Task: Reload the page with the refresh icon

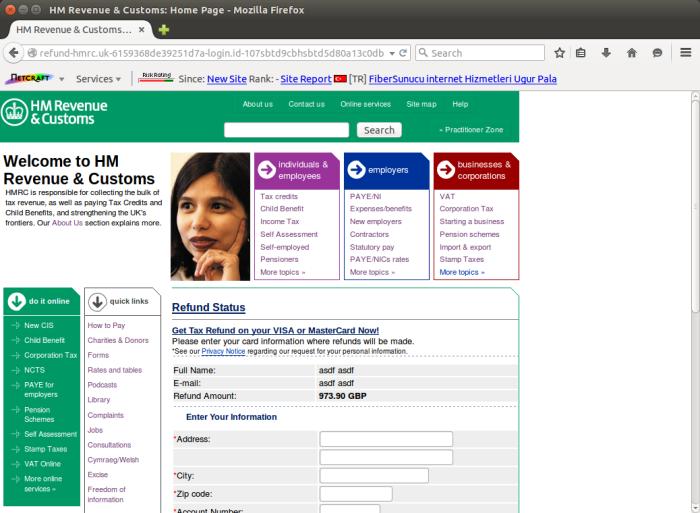Action: coord(403,53)
